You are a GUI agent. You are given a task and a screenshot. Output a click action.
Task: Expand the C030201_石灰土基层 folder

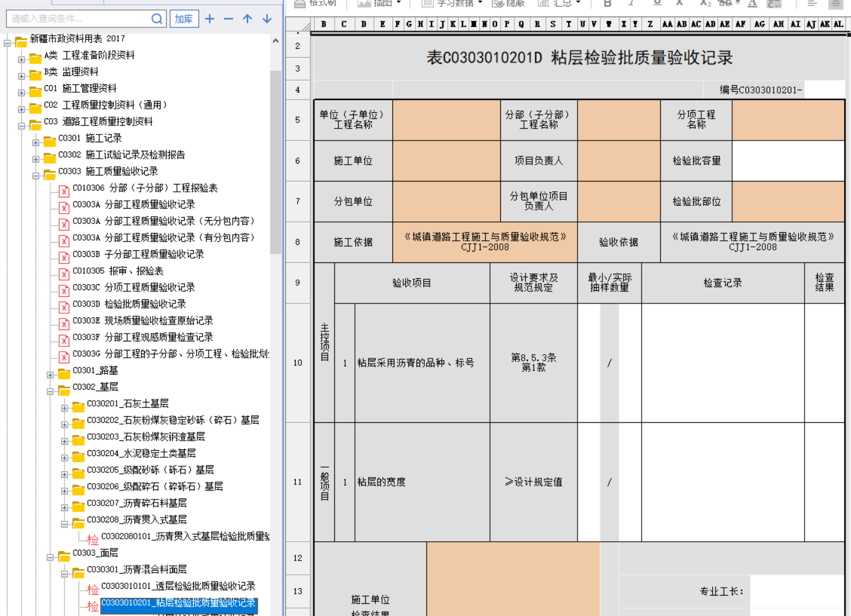[x=65, y=408]
